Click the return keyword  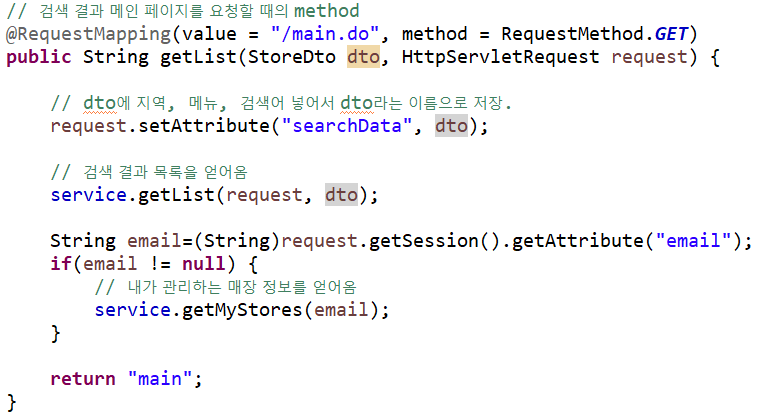[x=83, y=379]
